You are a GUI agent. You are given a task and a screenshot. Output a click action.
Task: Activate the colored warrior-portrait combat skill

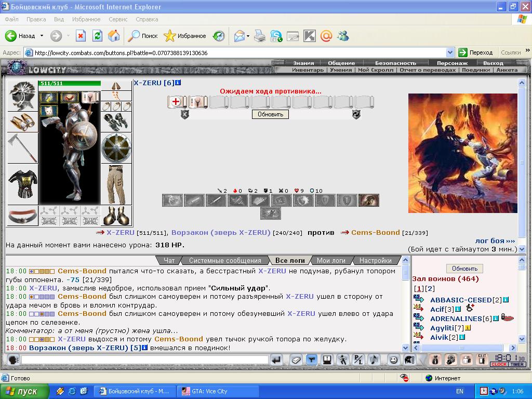click(369, 201)
